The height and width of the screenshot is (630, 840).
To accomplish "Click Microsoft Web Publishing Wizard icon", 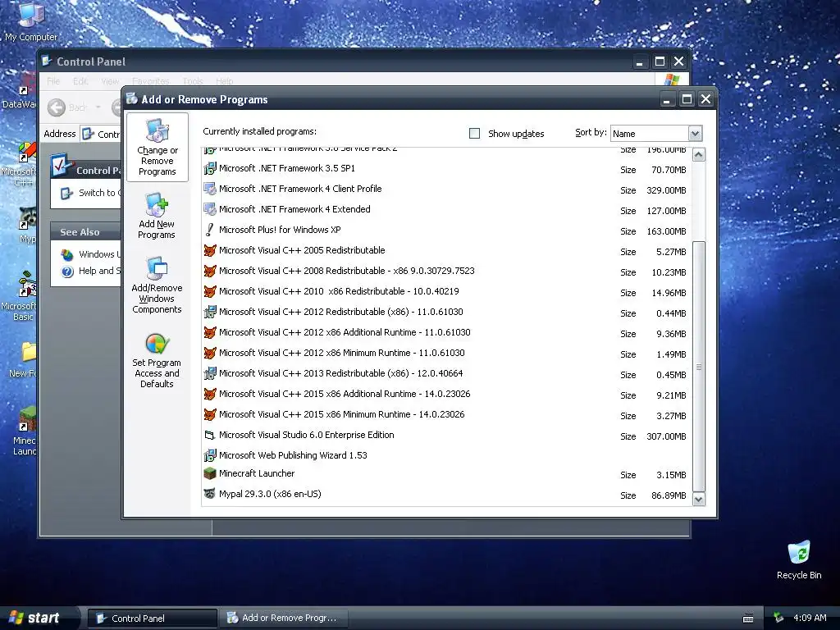I will [209, 456].
